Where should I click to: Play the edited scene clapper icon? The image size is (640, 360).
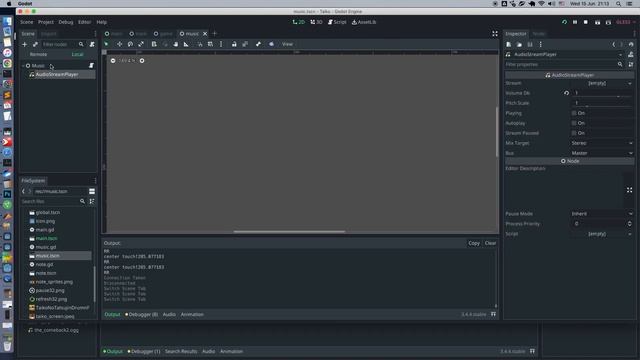point(598,22)
